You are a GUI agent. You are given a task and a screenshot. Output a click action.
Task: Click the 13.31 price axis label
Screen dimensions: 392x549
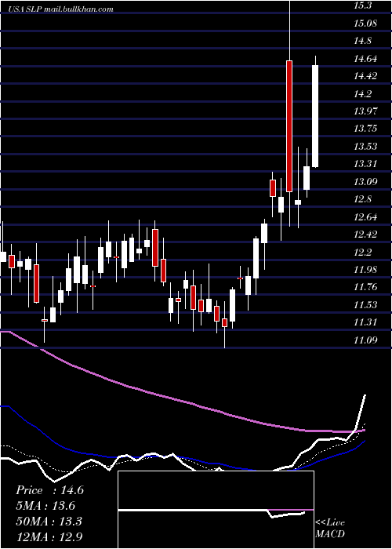click(x=365, y=164)
